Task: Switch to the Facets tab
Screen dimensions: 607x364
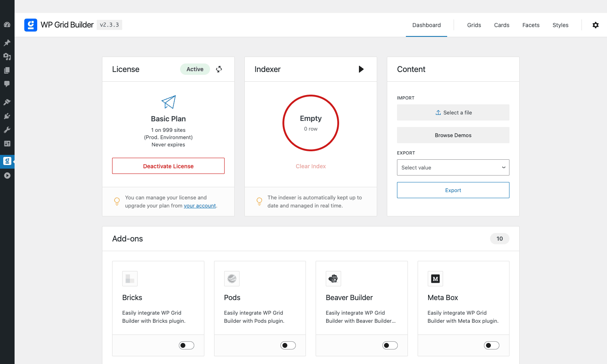Action: (x=531, y=25)
